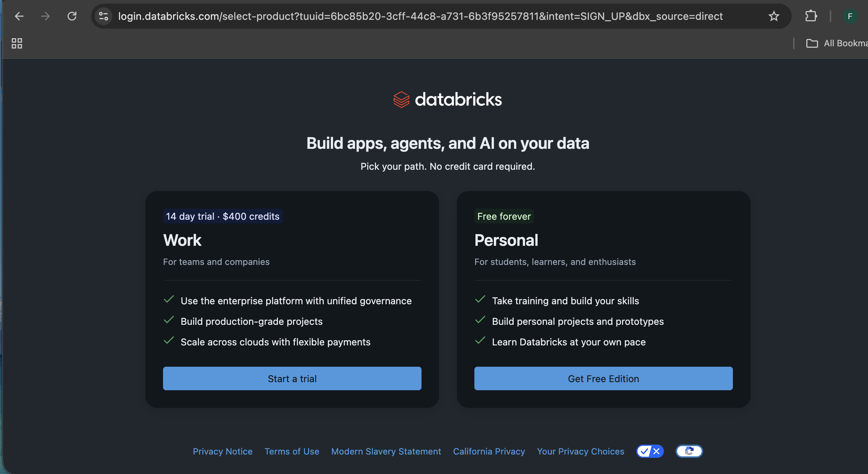Image resolution: width=868 pixels, height=474 pixels.
Task: Open the apps grid in bookmarks bar
Action: tap(17, 43)
